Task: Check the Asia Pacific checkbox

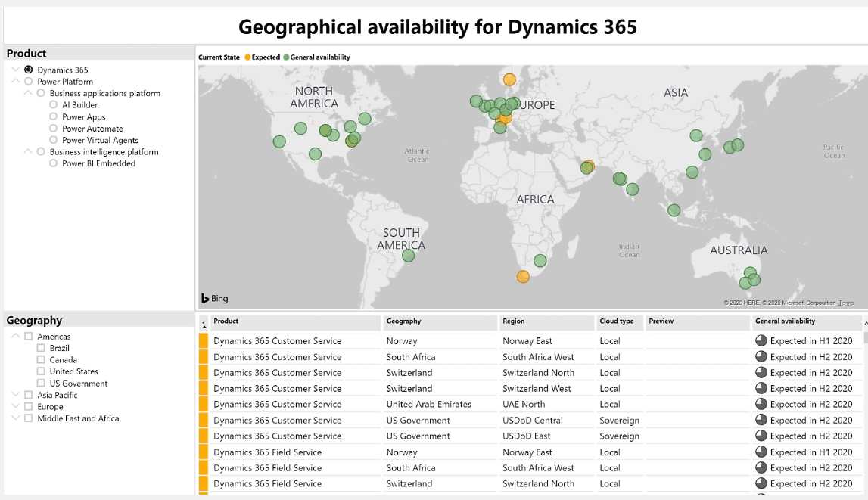Action: (x=28, y=395)
